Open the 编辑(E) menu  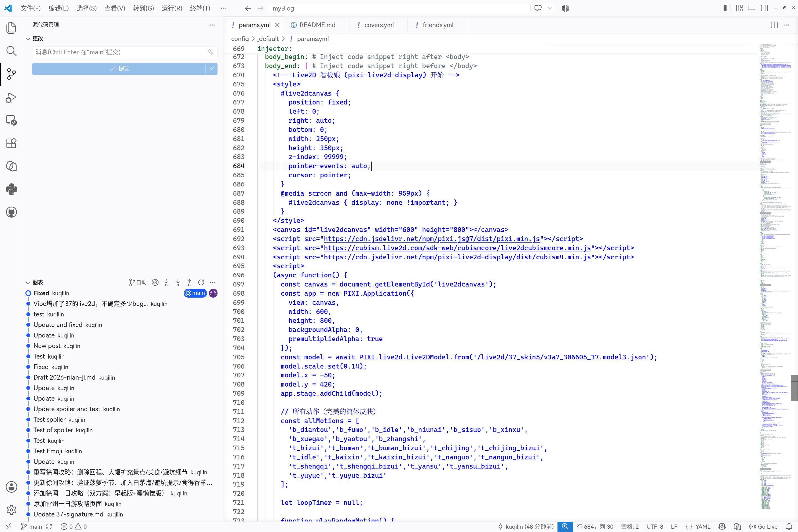(59, 8)
